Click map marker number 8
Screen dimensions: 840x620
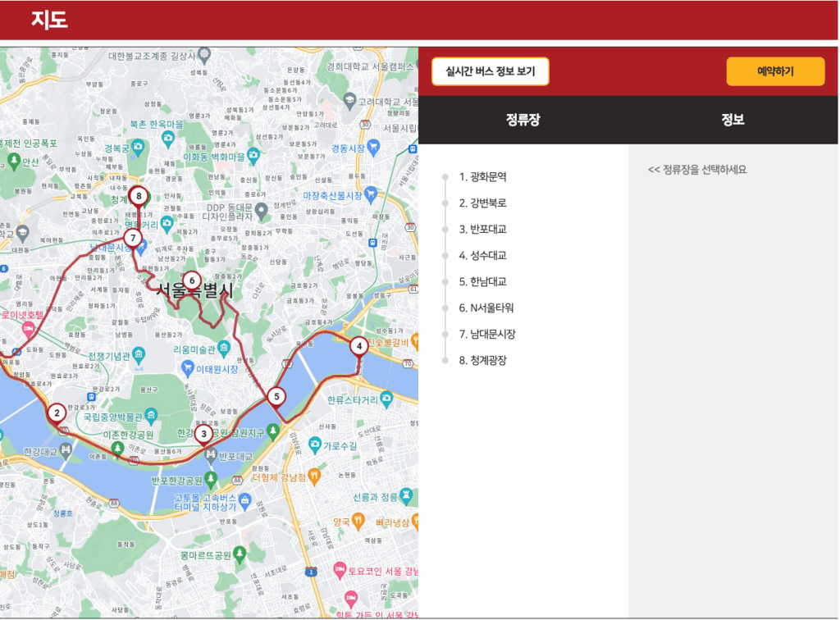[139, 195]
